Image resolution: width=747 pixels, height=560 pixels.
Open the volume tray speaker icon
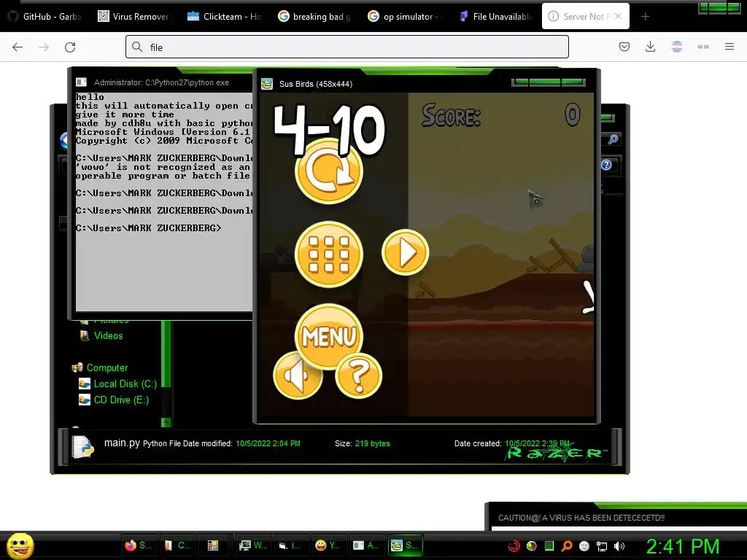point(620,546)
